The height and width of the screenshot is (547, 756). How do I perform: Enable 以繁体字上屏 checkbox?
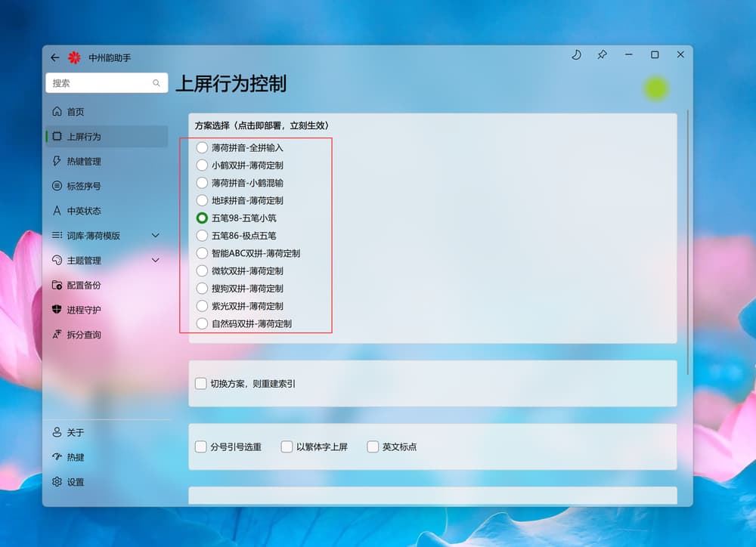coord(287,447)
